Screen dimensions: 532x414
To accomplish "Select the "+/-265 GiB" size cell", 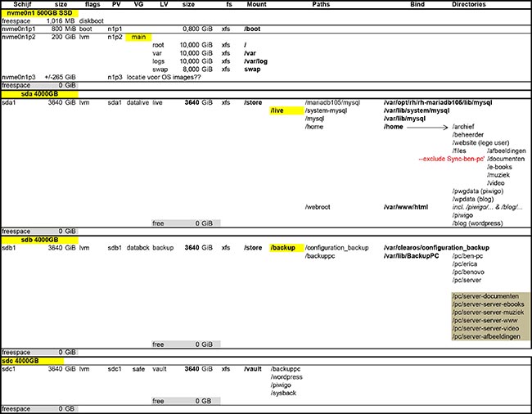I will (60, 77).
